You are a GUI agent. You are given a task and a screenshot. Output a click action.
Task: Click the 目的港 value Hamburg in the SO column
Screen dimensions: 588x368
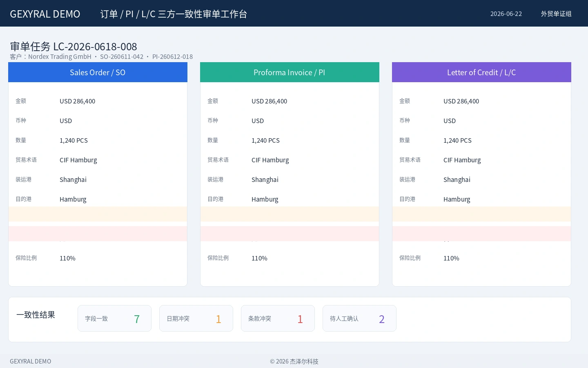coord(73,199)
